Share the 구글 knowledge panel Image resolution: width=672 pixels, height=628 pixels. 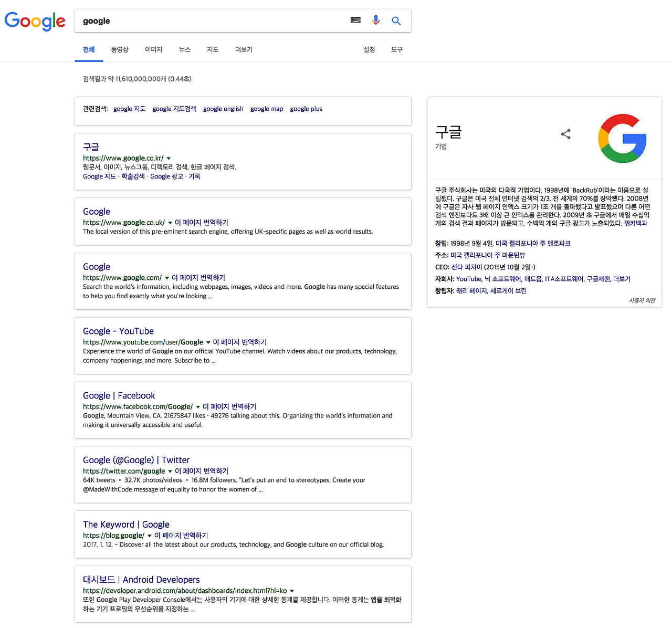(x=565, y=134)
